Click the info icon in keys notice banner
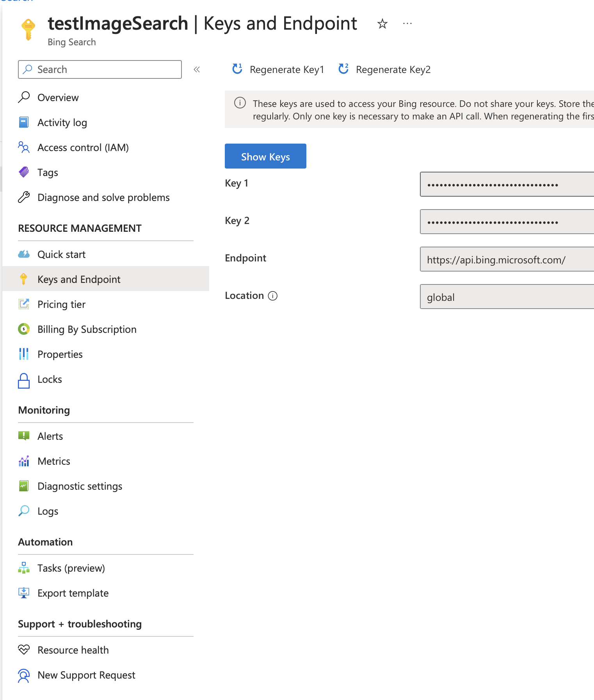The image size is (594, 700). [240, 103]
